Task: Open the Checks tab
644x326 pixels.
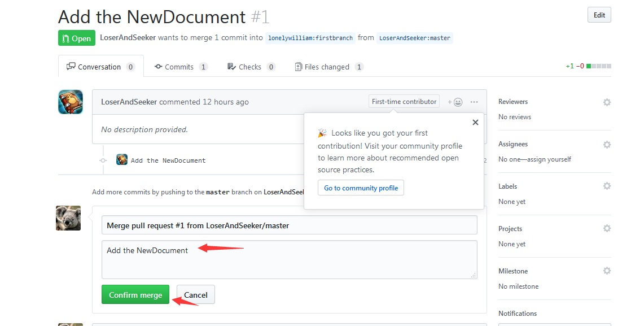Action: coord(251,67)
